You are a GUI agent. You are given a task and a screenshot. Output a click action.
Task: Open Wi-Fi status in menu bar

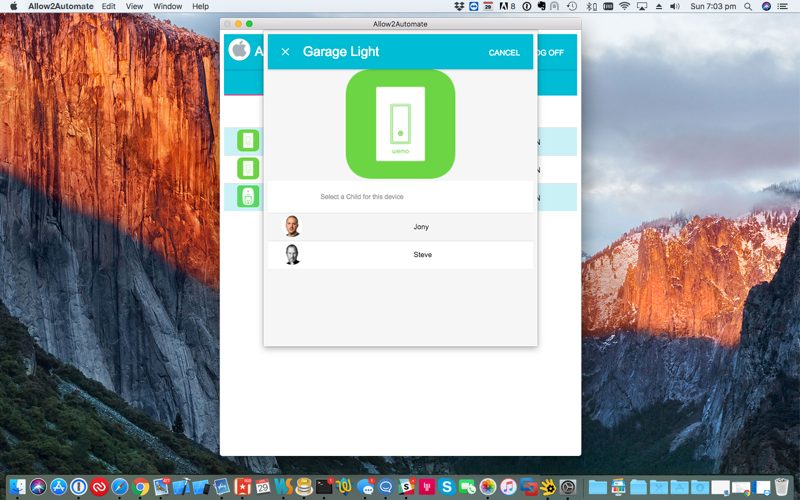point(625,7)
